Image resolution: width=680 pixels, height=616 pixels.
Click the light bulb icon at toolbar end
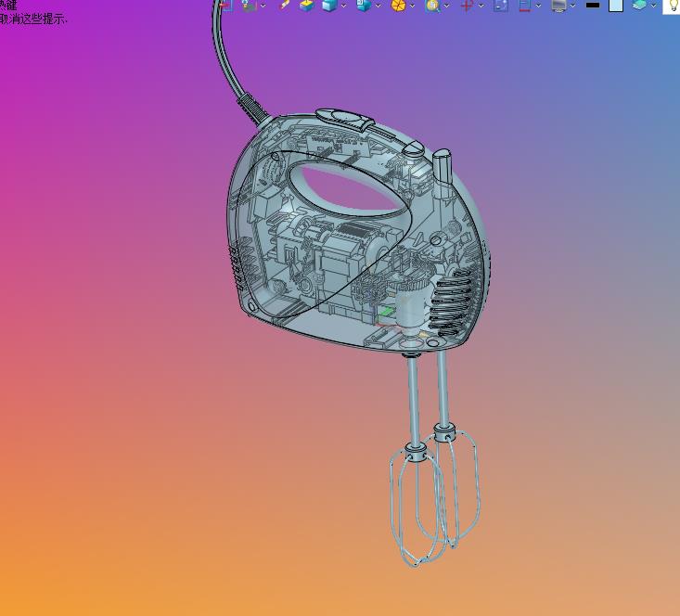[x=672, y=6]
